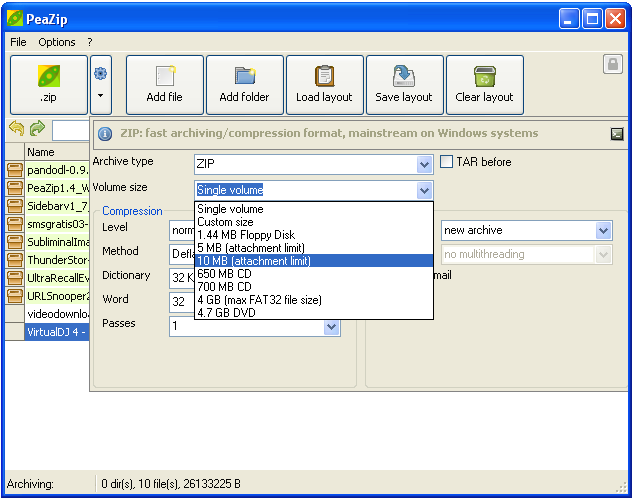Click Save layout toolbar button
The height and width of the screenshot is (498, 632).
(x=404, y=85)
